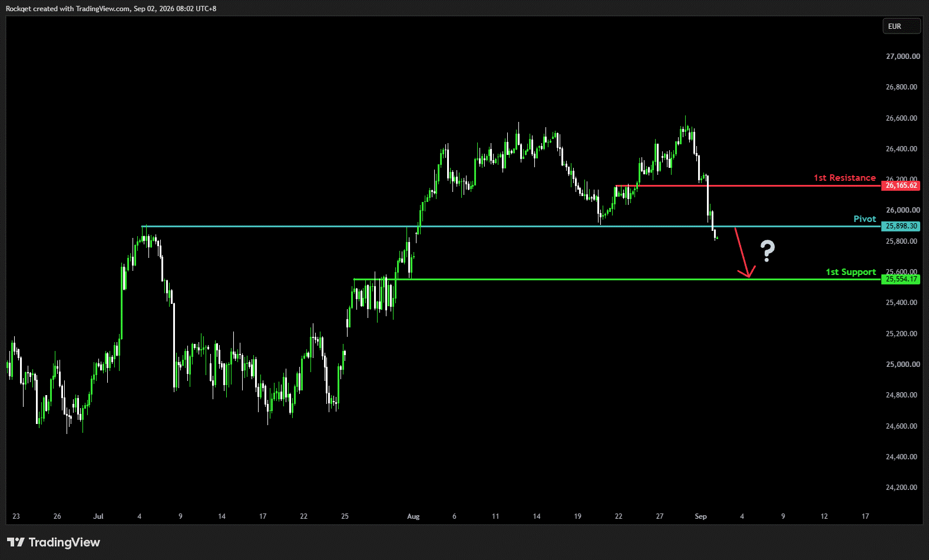The image size is (929, 560).
Task: Open the EUR currency selector
Action: [901, 26]
